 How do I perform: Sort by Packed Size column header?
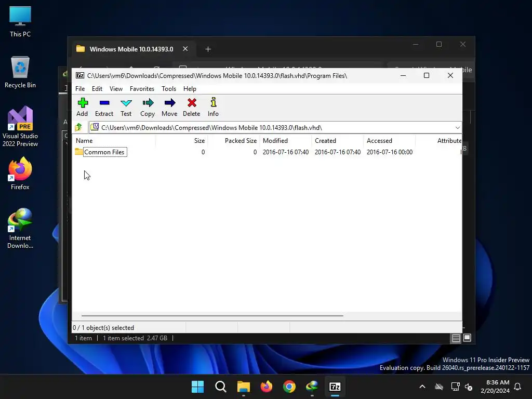(234, 140)
